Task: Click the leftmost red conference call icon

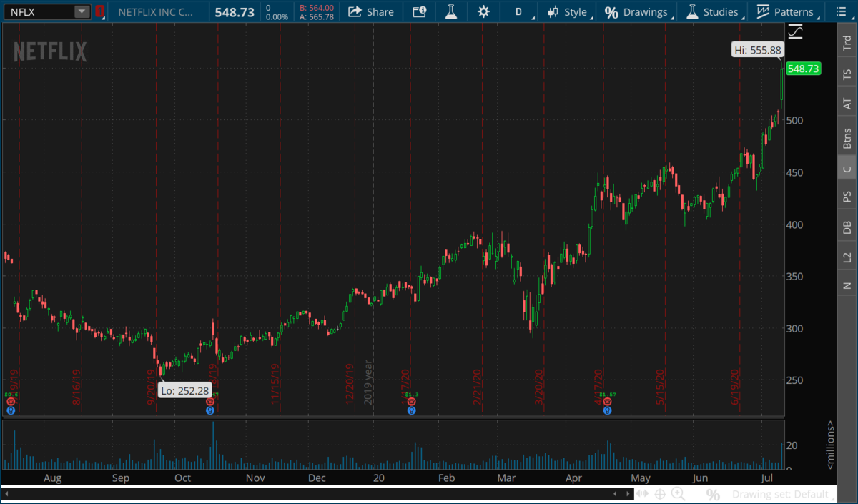Action: click(x=11, y=402)
